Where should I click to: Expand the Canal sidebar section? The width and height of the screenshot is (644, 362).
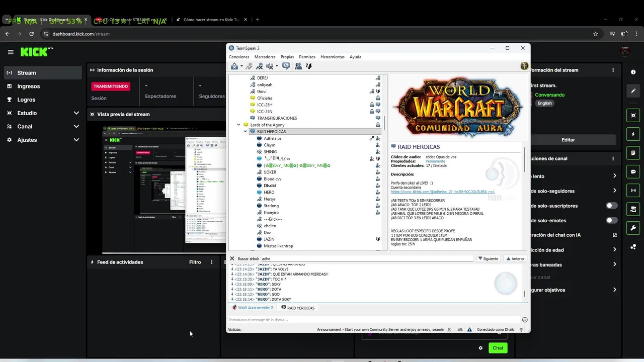tap(76, 126)
